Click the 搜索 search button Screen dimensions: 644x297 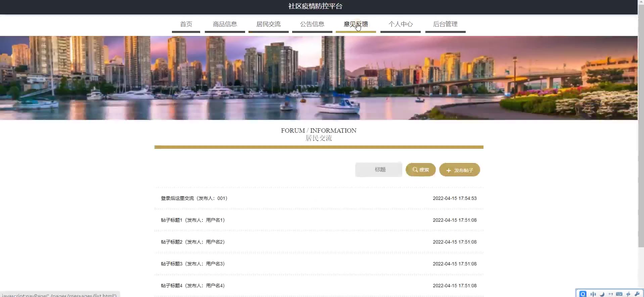pos(421,170)
